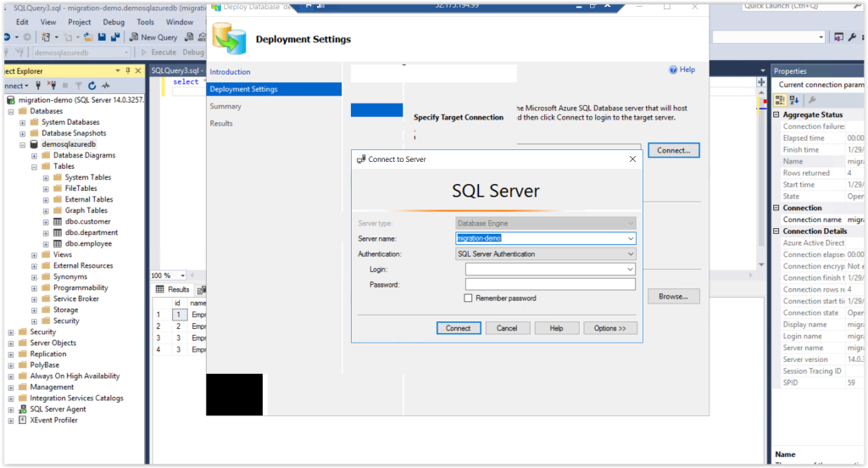This screenshot has height=468, width=868.
Task: Refresh the Object Explorer tree
Action: coord(92,86)
